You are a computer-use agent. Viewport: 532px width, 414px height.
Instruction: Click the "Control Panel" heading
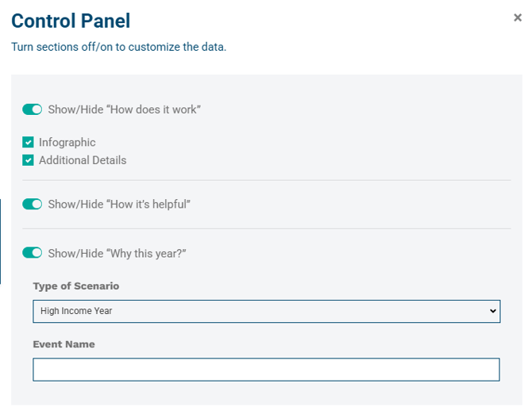click(x=71, y=21)
